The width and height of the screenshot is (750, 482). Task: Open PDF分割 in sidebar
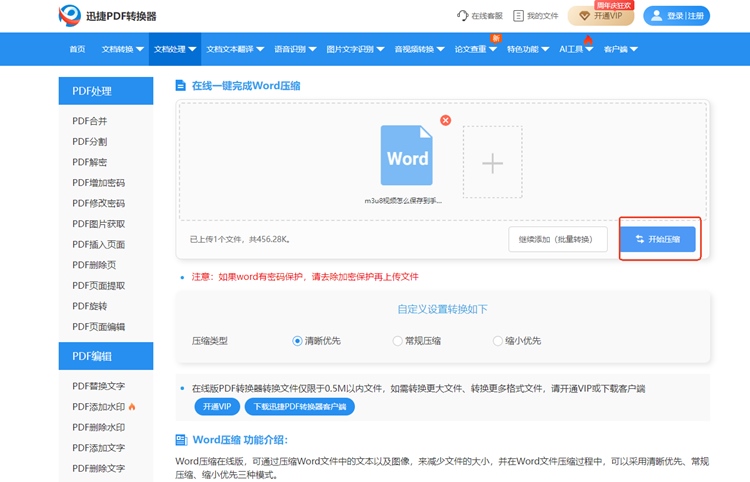tap(90, 142)
